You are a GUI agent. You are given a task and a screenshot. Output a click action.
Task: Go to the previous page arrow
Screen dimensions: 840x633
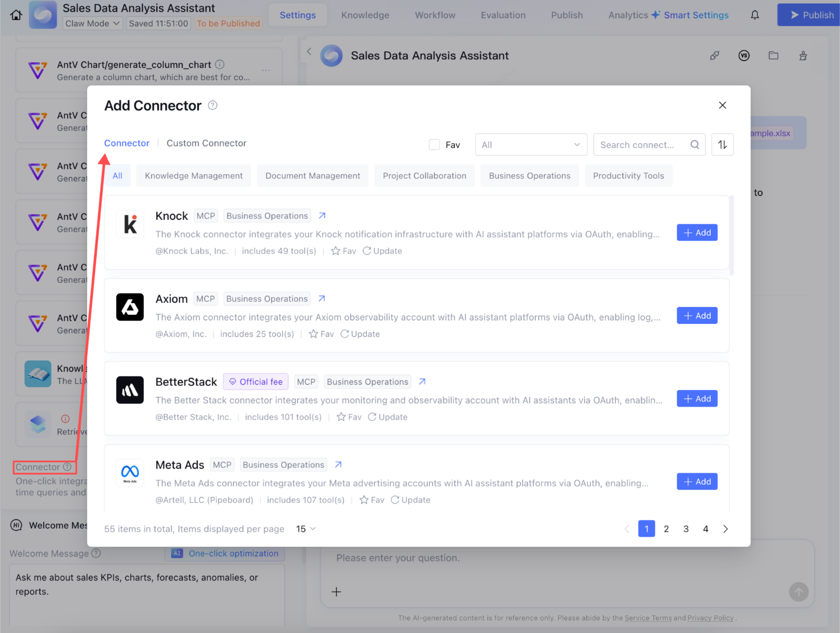click(x=627, y=529)
